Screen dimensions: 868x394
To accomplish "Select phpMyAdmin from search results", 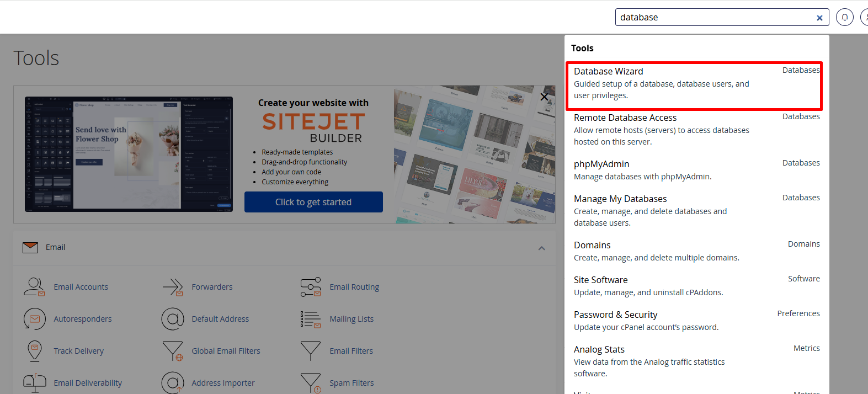I will pos(601,164).
